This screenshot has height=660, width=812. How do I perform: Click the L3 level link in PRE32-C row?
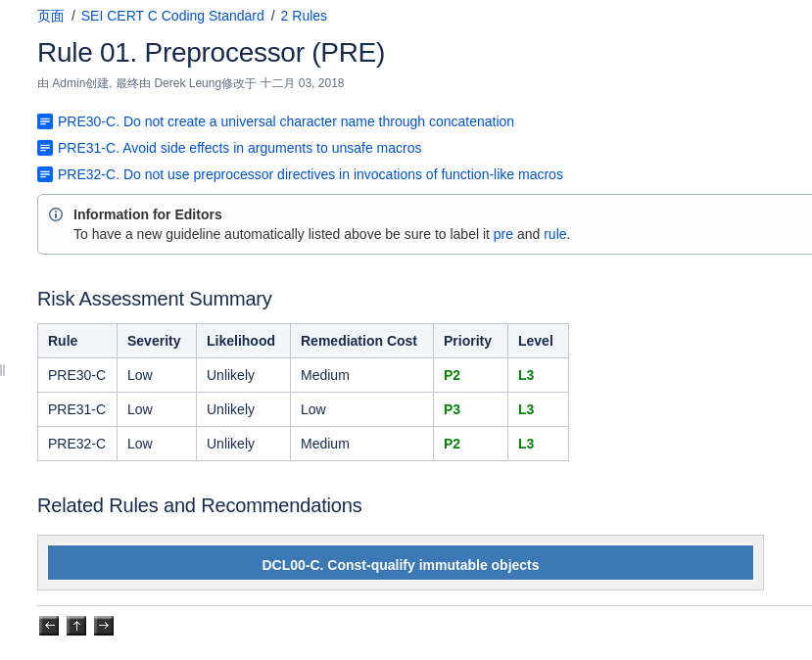click(526, 444)
